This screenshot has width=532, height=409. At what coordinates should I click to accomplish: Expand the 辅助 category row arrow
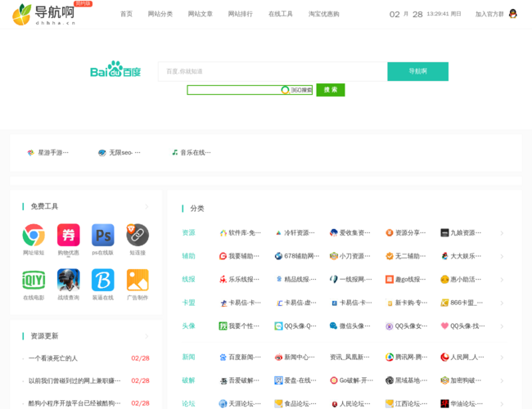[502, 256]
